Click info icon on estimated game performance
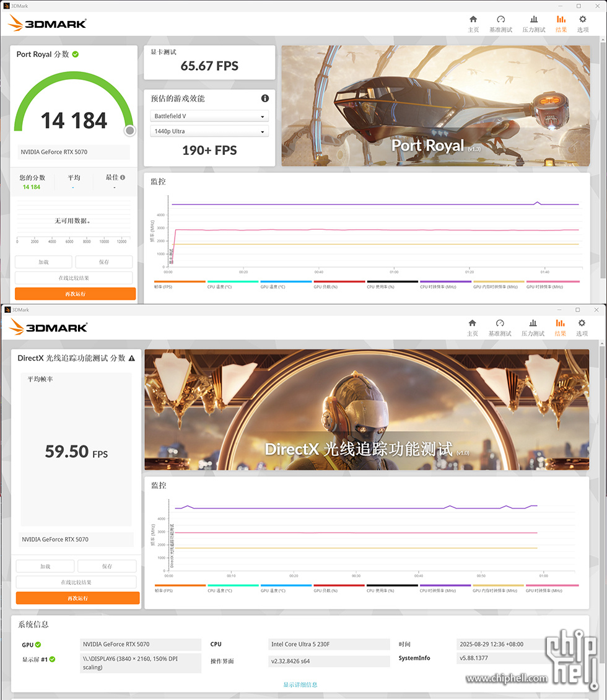 264,98
